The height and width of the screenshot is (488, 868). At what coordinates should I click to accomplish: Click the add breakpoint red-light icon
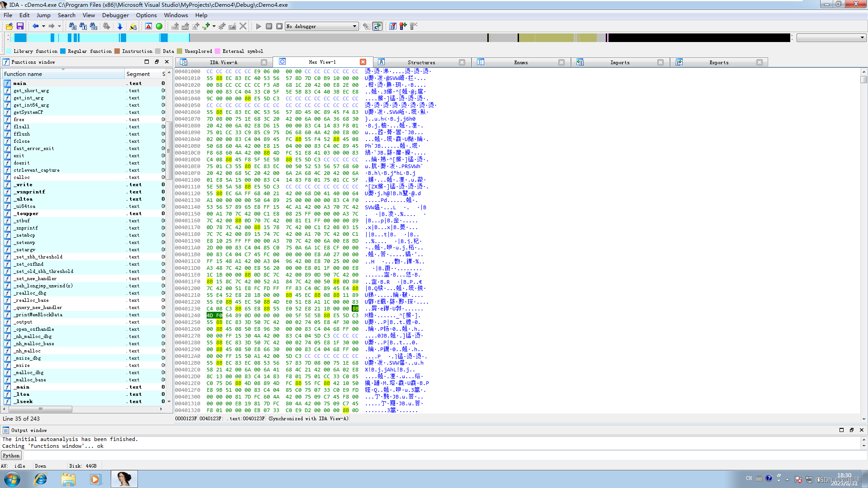[403, 26]
